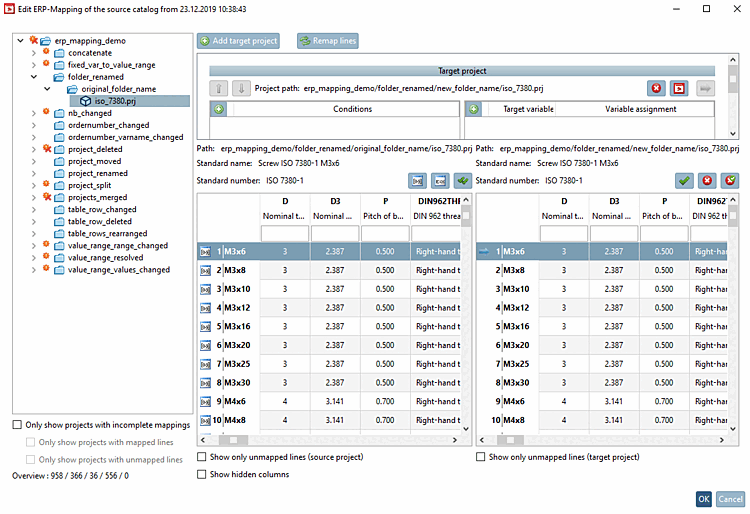Click the red X icon above target table
The height and width of the screenshot is (514, 750).
[x=706, y=180]
